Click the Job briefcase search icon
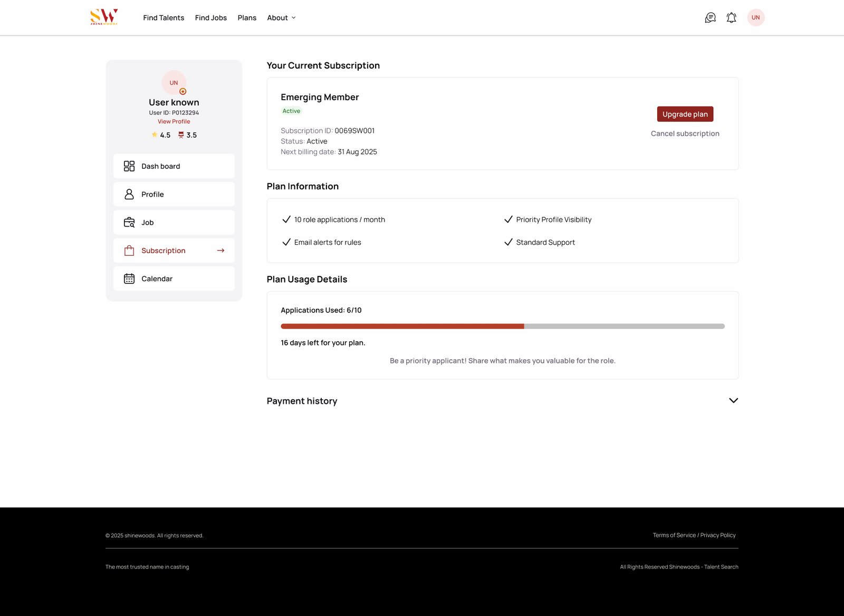This screenshot has width=844, height=616. (129, 223)
